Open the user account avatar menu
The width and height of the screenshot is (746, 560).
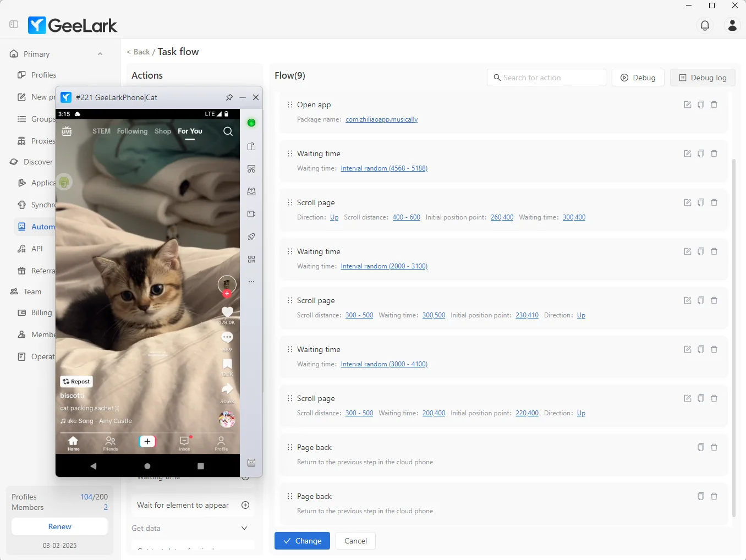(732, 25)
